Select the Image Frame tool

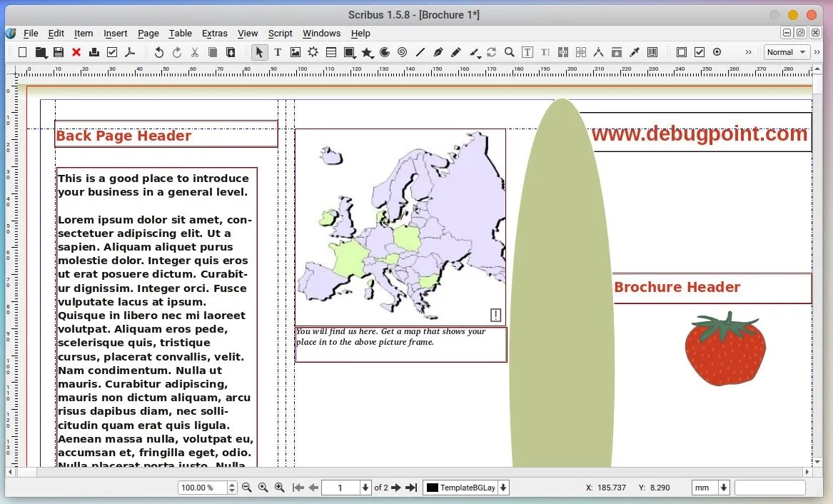(296, 52)
